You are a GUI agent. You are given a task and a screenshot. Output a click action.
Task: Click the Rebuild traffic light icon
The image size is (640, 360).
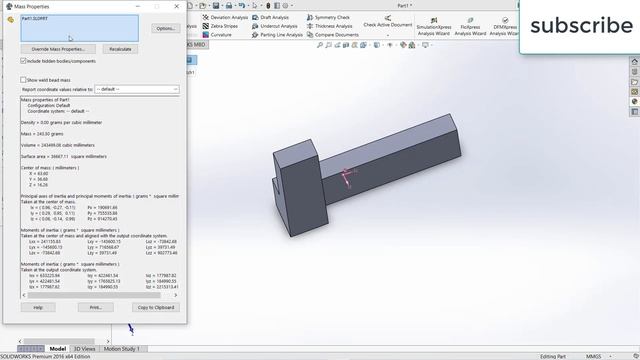click(x=268, y=6)
